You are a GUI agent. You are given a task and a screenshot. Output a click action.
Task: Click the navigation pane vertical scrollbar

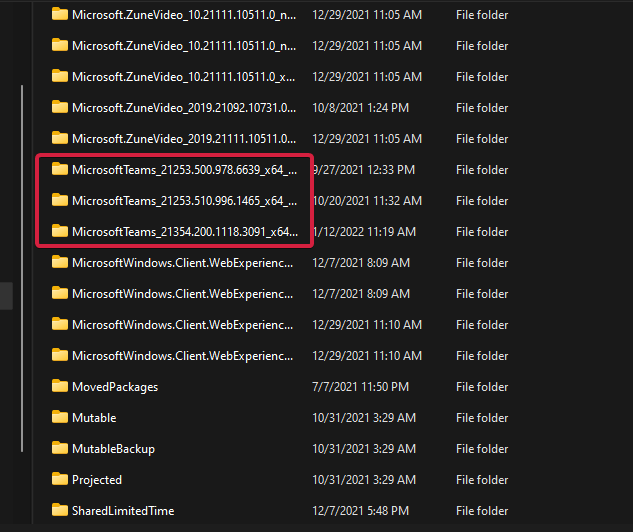(22, 268)
